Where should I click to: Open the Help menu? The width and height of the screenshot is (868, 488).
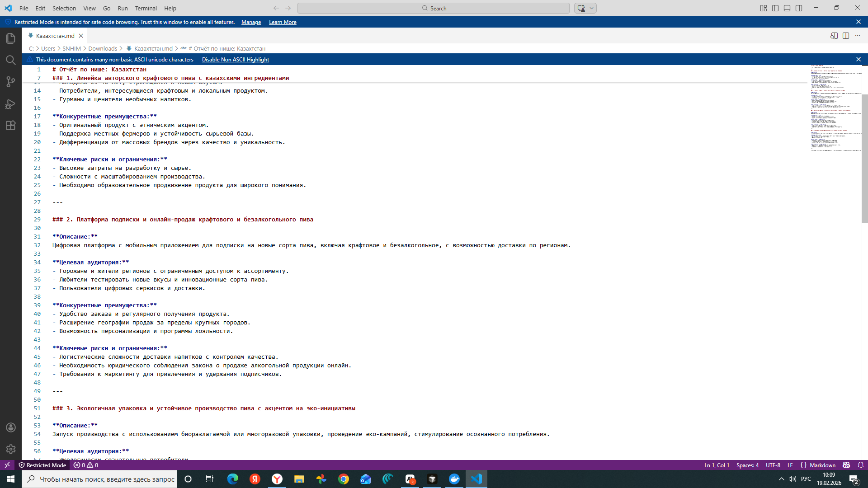pos(170,8)
